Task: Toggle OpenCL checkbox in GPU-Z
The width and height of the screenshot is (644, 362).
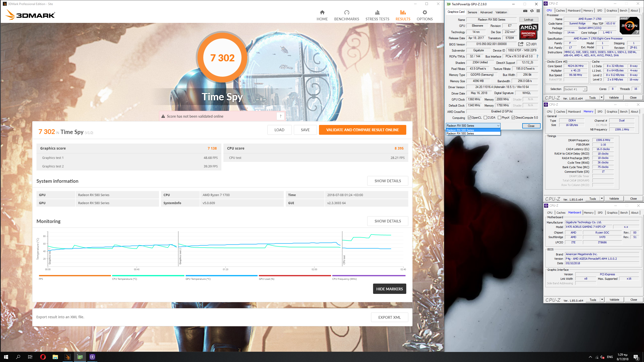Action: [469, 118]
